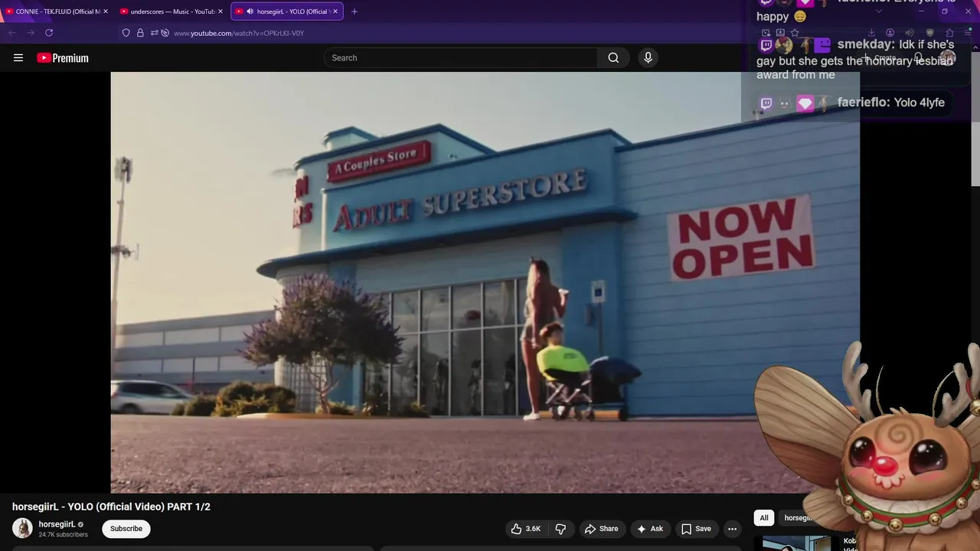Open the horsegiirL channel avatar
Screen dimensions: 980x551
(22, 528)
